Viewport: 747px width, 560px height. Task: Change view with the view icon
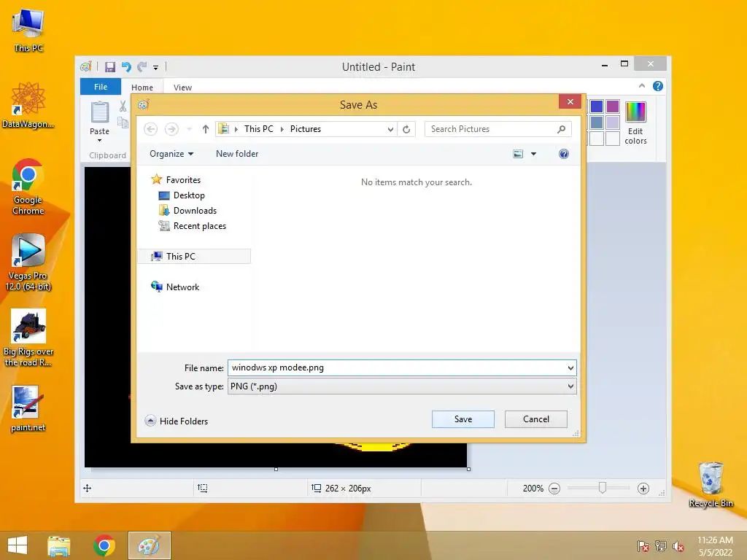click(x=518, y=154)
